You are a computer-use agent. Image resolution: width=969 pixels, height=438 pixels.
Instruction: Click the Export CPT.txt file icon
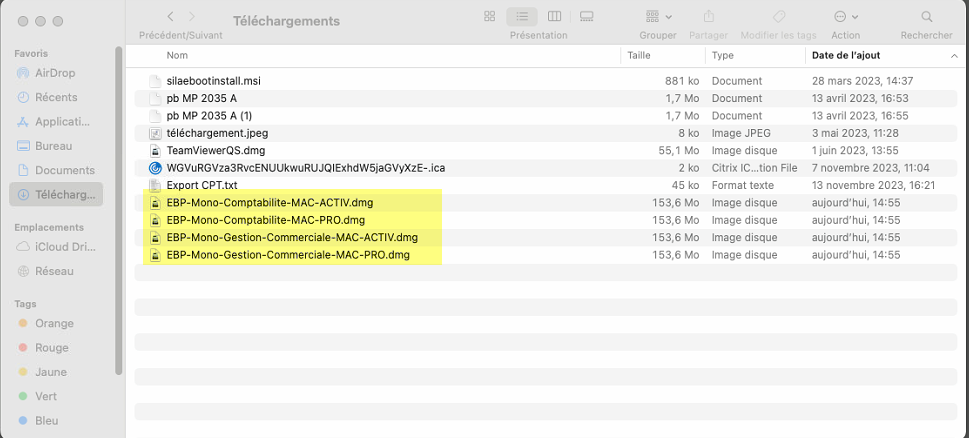point(155,185)
